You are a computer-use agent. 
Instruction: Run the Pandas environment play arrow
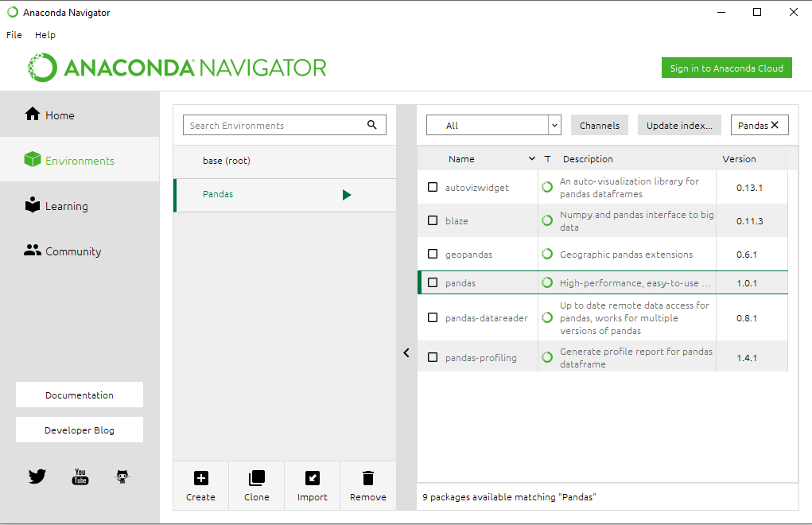[x=347, y=195]
